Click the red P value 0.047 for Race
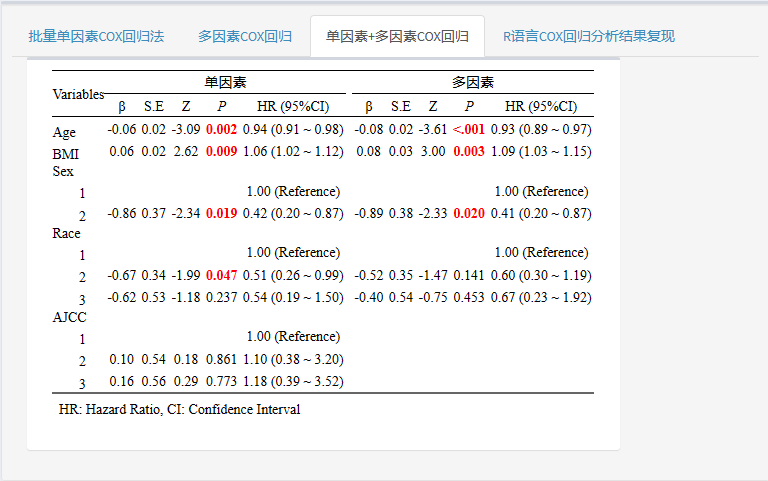Viewport: 768px width, 481px height. point(221,275)
